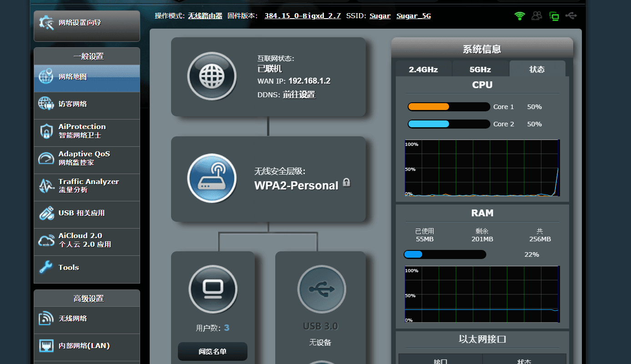This screenshot has width=631, height=364.
Task: Open Traffic Analyzer 流量分析 page
Action: click(x=86, y=185)
